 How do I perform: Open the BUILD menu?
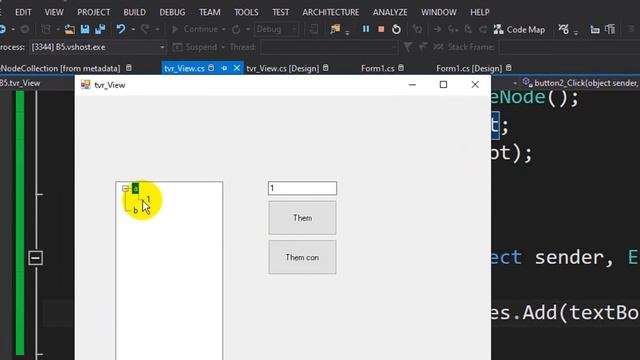[x=134, y=12]
